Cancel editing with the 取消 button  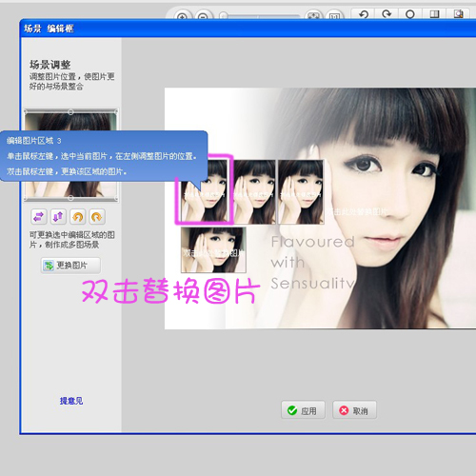pos(354,410)
